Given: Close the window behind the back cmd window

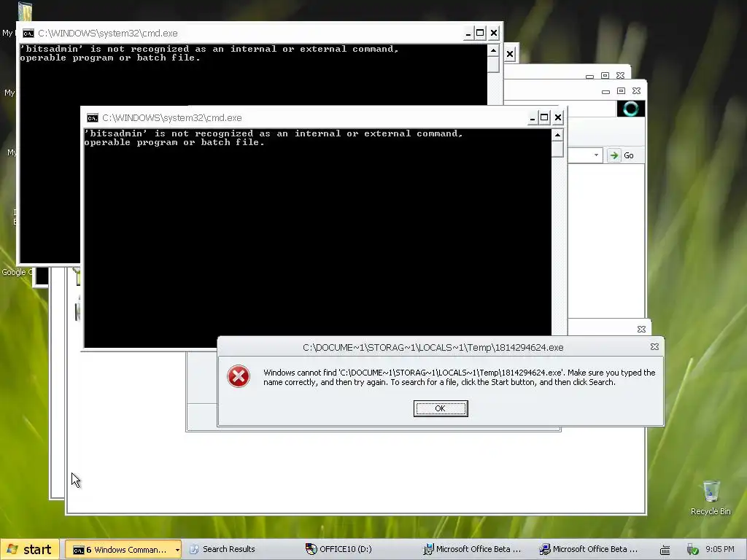Looking at the screenshot, I should click(510, 54).
